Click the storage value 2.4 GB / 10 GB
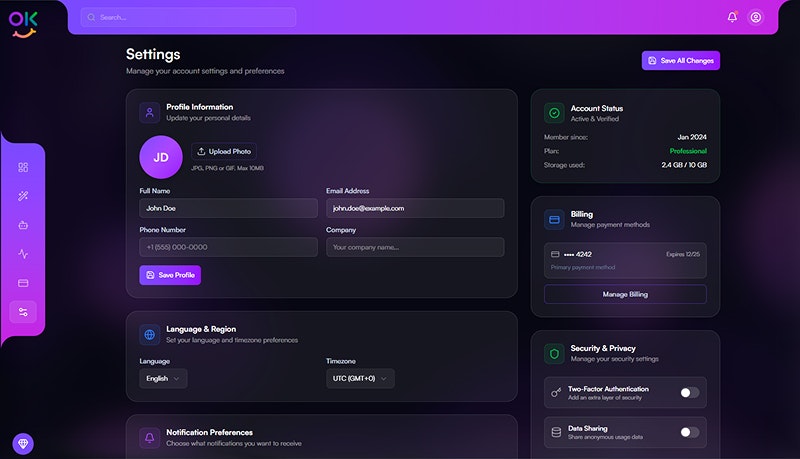Screen dimensions: 800x459 pos(684,165)
